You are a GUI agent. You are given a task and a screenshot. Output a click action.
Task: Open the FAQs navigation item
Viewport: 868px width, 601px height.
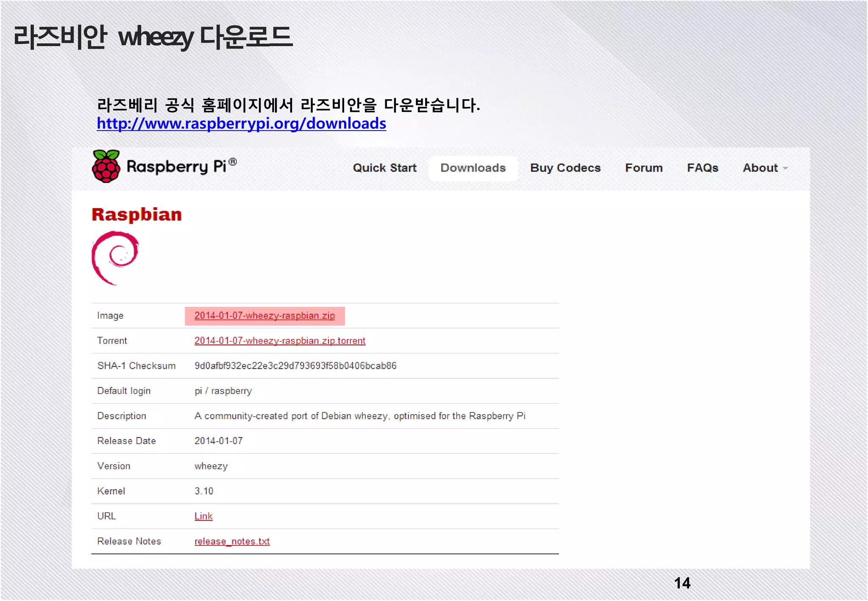(x=703, y=168)
